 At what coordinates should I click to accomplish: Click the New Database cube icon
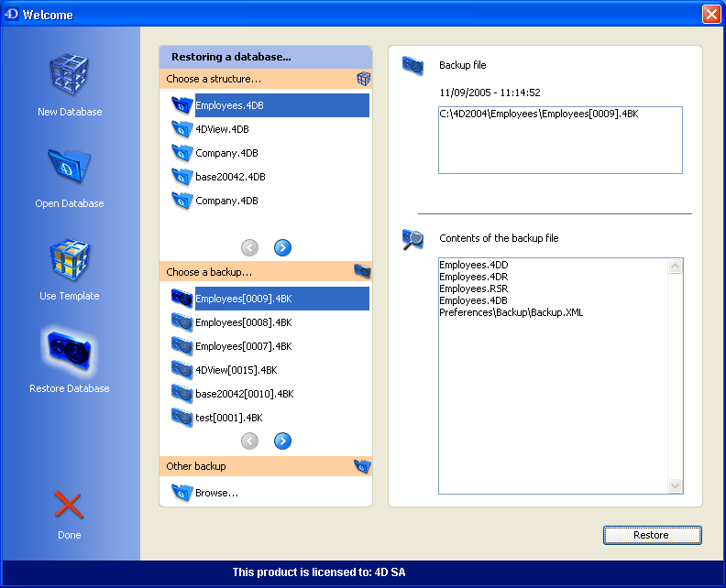point(70,76)
